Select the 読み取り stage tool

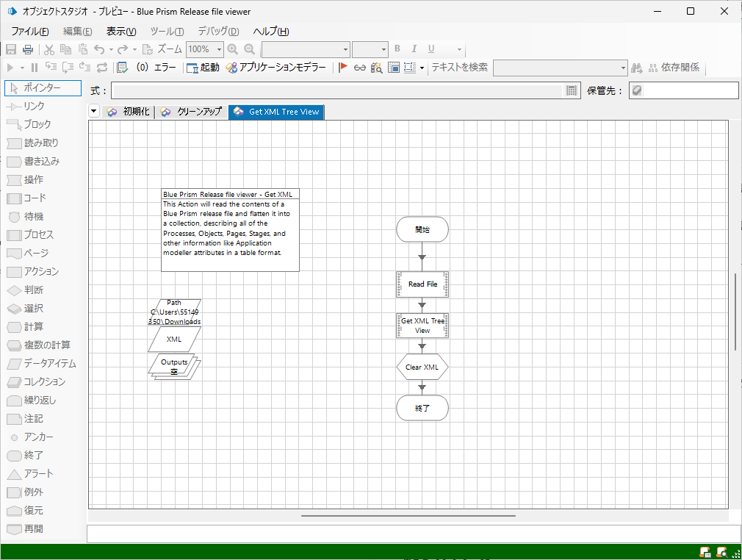tap(33, 143)
